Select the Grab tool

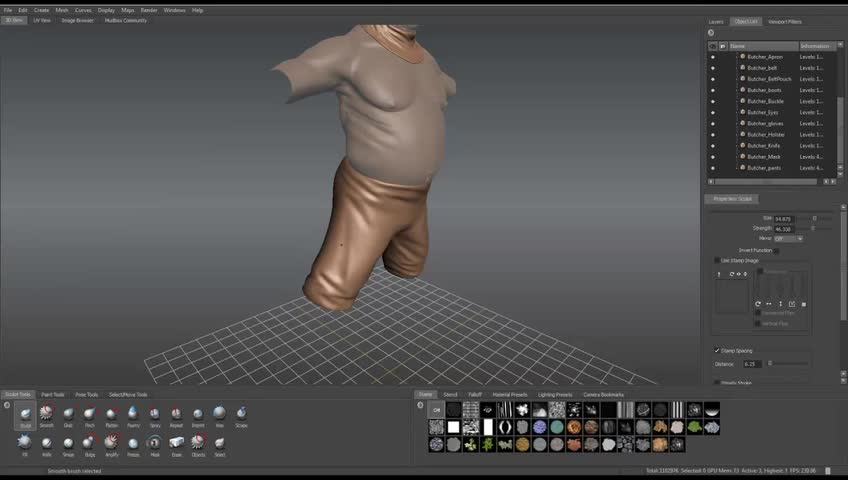pyautogui.click(x=68, y=416)
